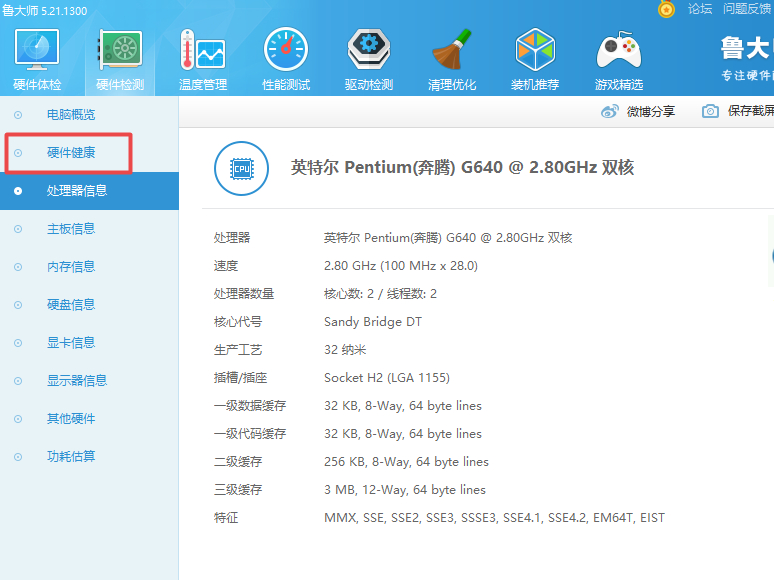Click the 一级数据缓存 value 32 KB, 8-Way

[403, 406]
